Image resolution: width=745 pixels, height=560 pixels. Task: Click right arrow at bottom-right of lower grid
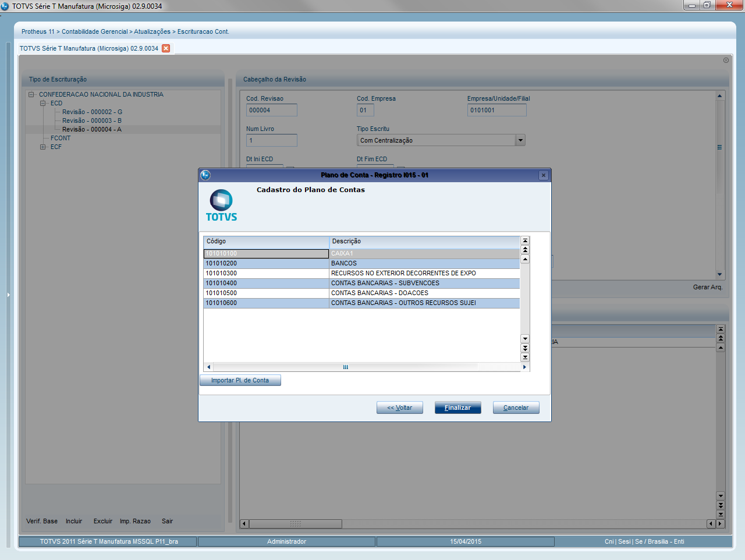point(720,524)
